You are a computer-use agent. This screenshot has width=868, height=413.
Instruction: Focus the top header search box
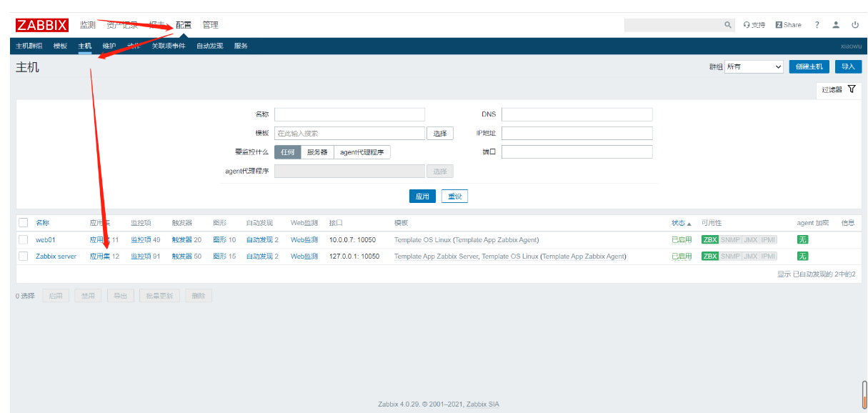click(x=674, y=25)
